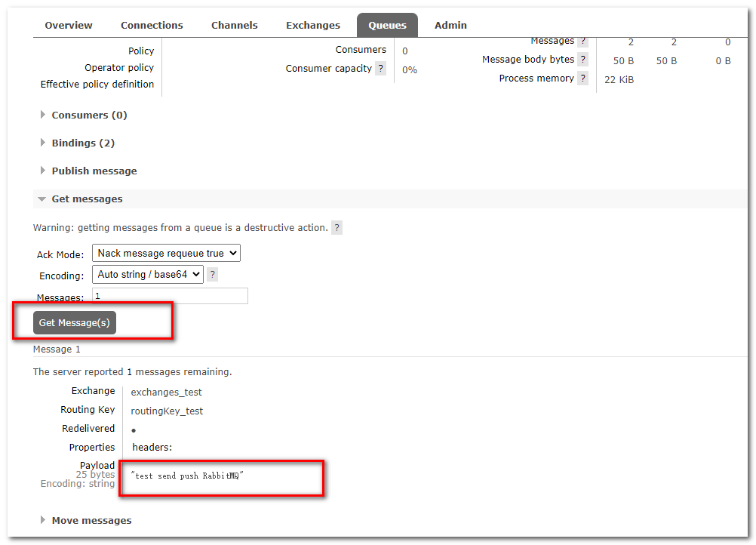The width and height of the screenshot is (756, 545).
Task: Open the Exchanges tab
Action: click(x=312, y=25)
